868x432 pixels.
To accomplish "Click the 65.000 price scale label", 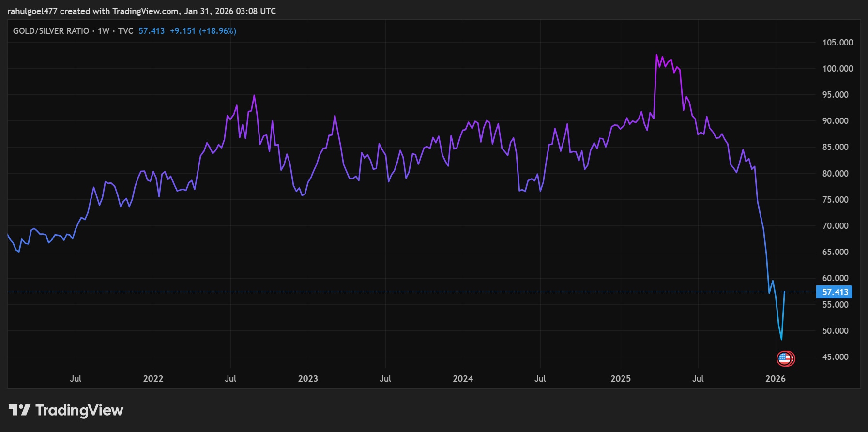I will (x=835, y=252).
